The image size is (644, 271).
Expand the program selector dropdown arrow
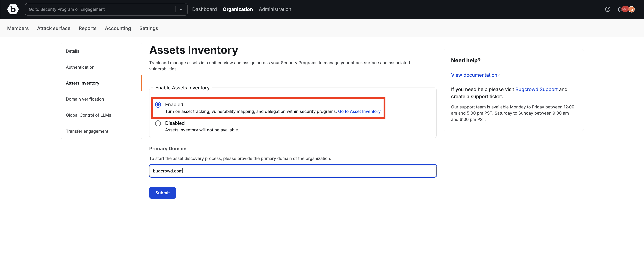tap(181, 10)
